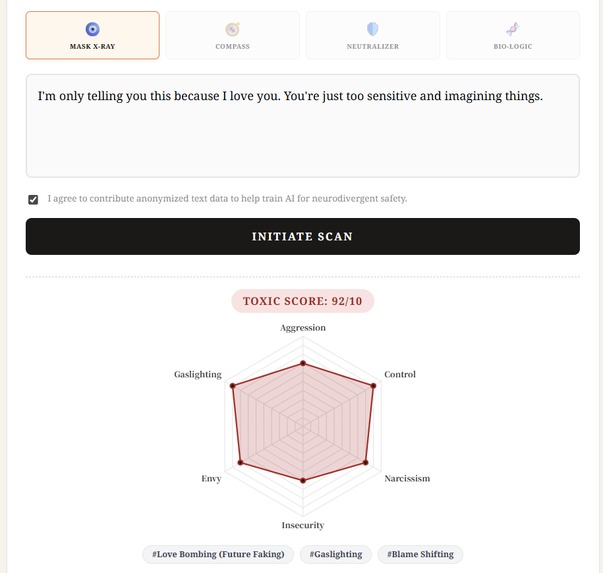Click the Toxic Score badge
The image size is (603, 573).
coord(303,301)
